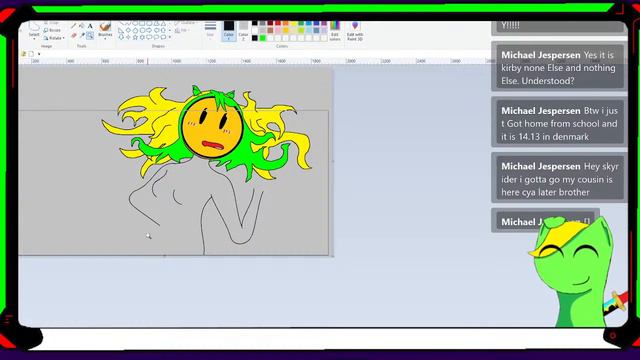Open the Edit colors dialog

click(335, 31)
